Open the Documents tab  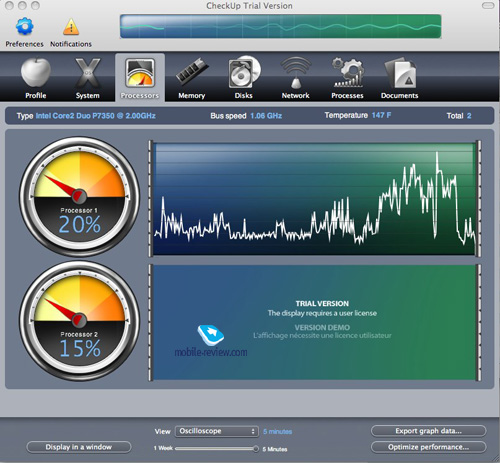(x=399, y=78)
